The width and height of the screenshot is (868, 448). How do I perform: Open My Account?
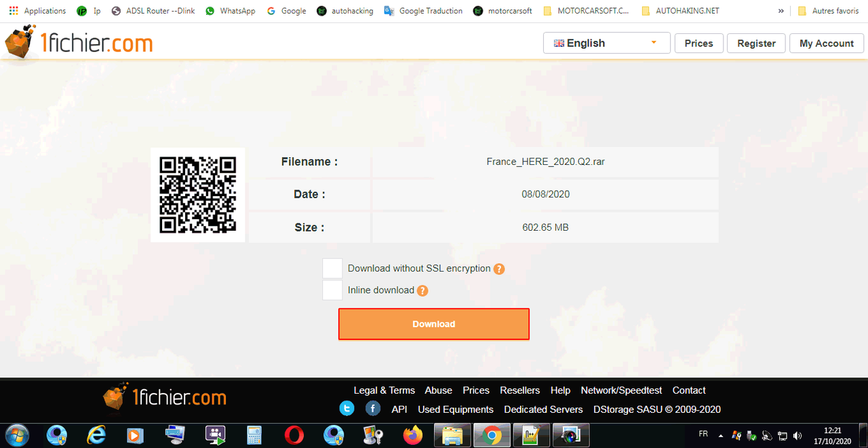click(x=827, y=43)
